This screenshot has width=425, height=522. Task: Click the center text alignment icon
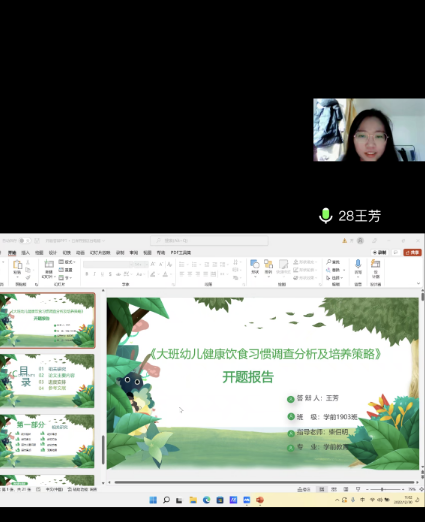[190, 274]
